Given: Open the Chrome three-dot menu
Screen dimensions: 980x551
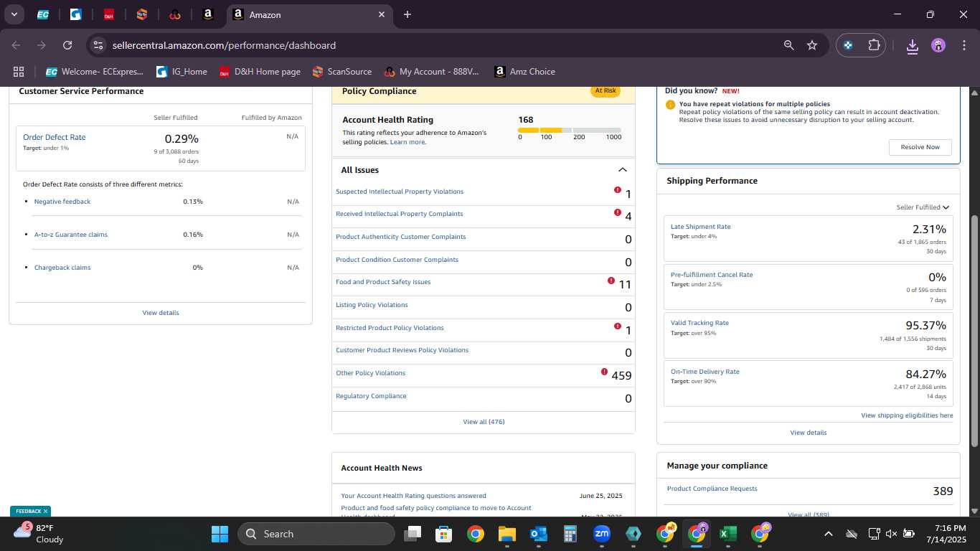Looking at the screenshot, I should pos(964,45).
